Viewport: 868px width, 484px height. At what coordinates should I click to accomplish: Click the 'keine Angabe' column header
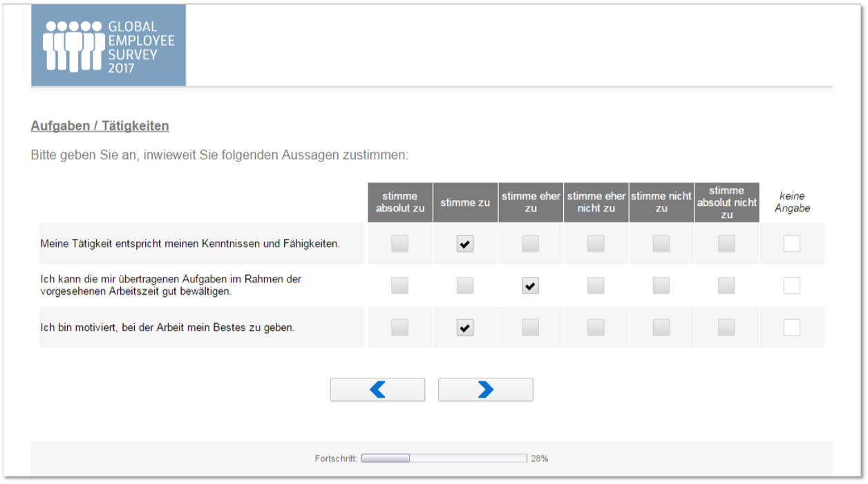click(x=791, y=202)
